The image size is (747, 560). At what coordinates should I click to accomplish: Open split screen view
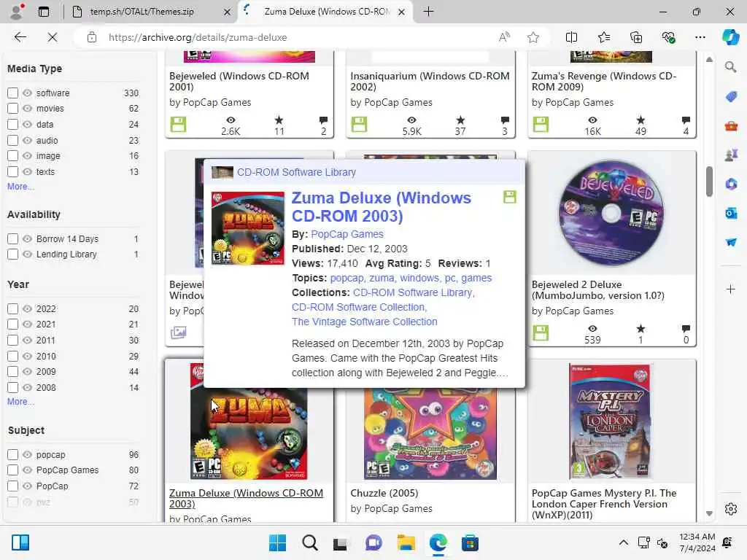click(571, 37)
